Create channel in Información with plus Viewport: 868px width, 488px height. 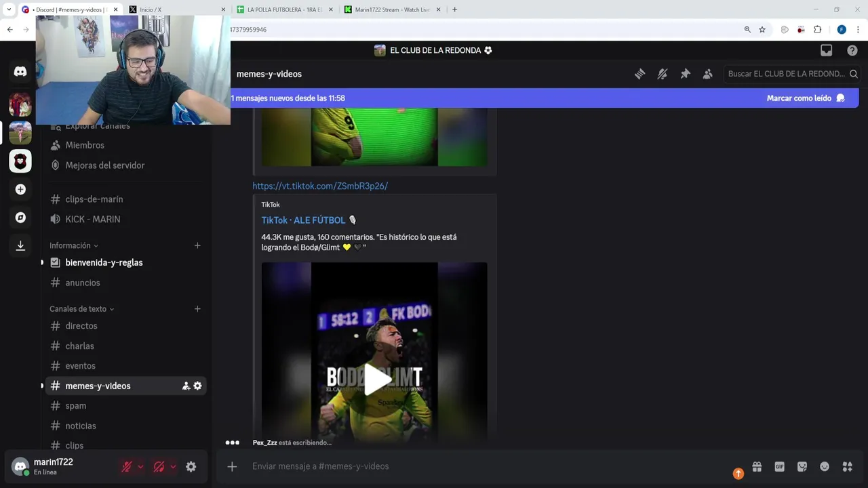click(197, 245)
